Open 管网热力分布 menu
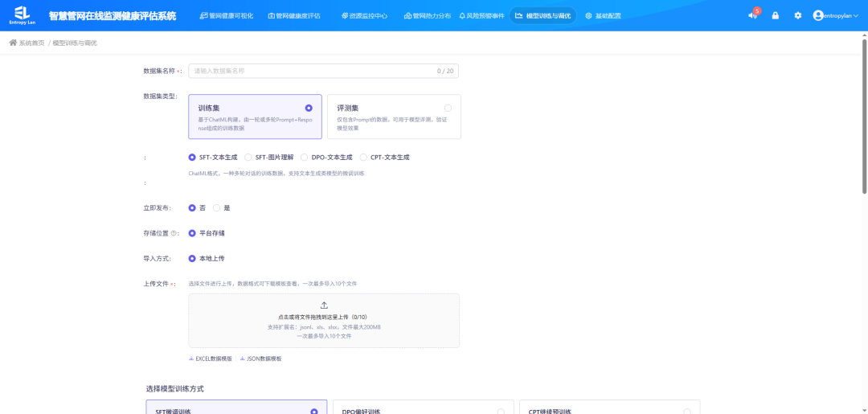Image resolution: width=868 pixels, height=414 pixels. 428,16
